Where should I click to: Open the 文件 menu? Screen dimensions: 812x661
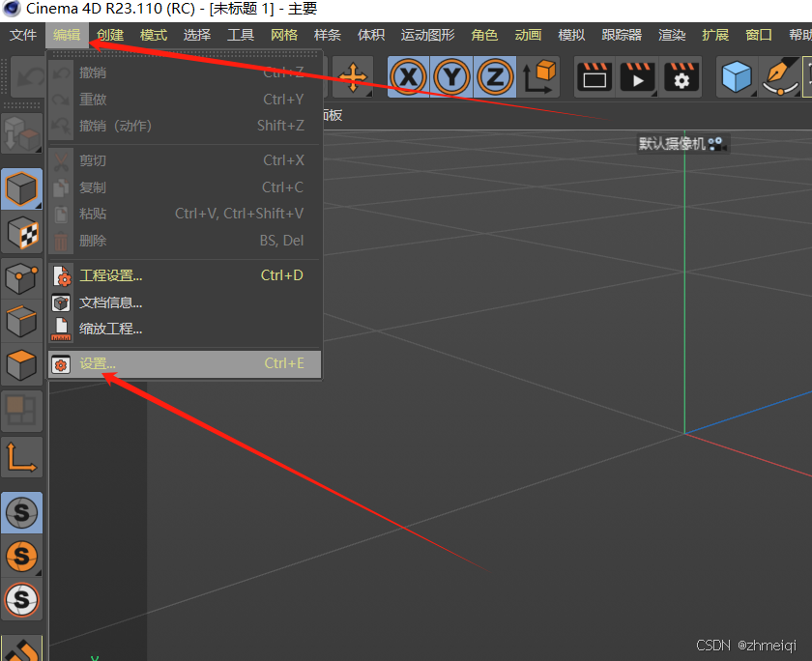23,35
